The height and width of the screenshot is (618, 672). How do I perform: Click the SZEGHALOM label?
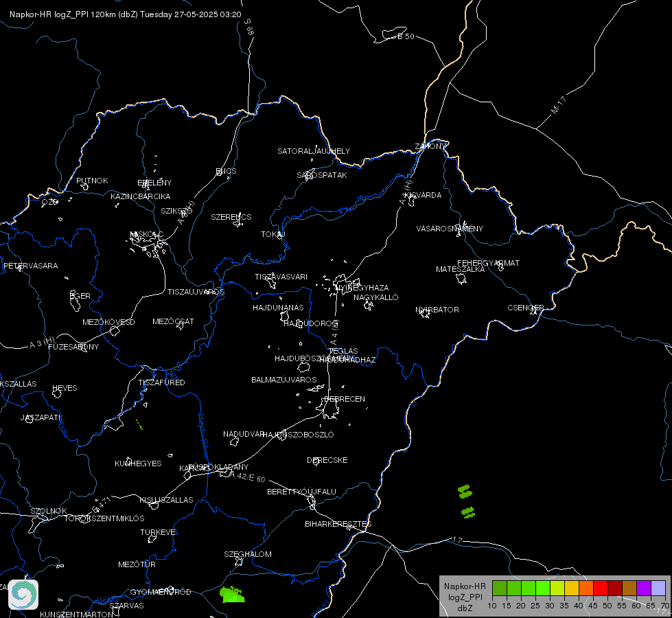coord(248,554)
